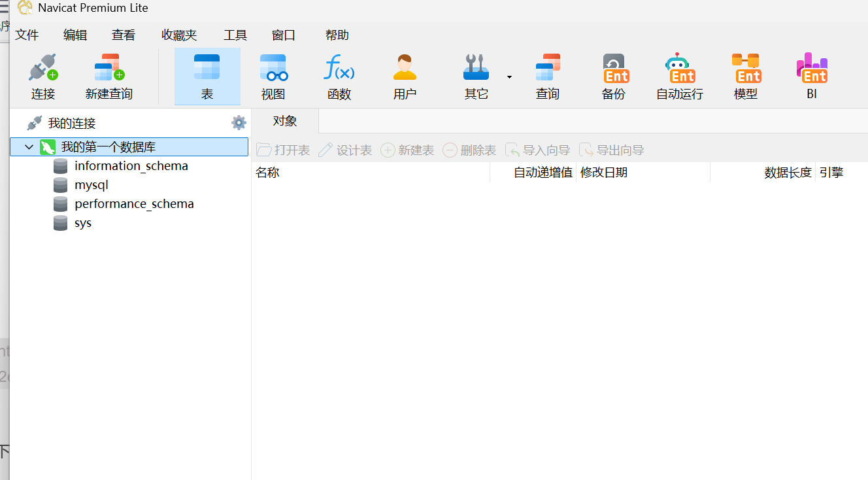Collapse 我的第一个数据库 in the tree
Image resolution: width=868 pixels, height=480 pixels.
coord(29,146)
